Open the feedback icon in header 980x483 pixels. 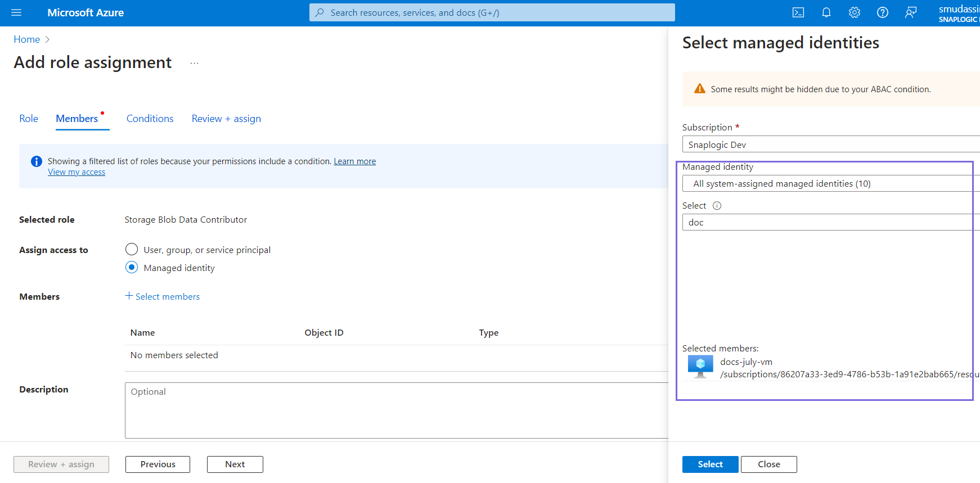910,12
